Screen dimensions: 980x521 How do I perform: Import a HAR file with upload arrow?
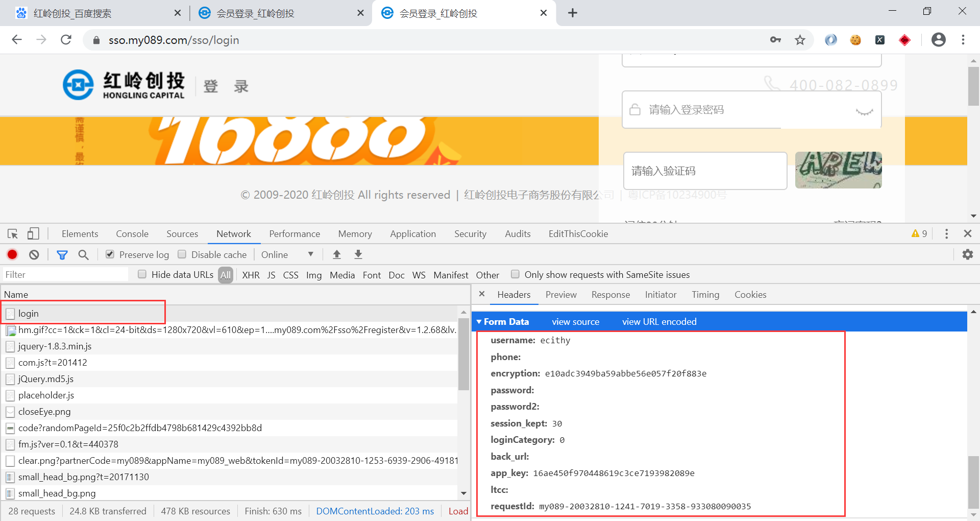pyautogui.click(x=336, y=254)
